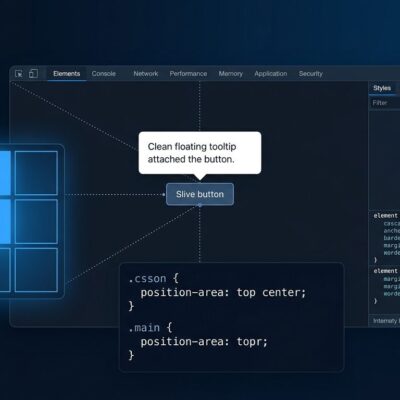Click the Slive button
Viewport: 400px width, 400px height.
pos(200,194)
